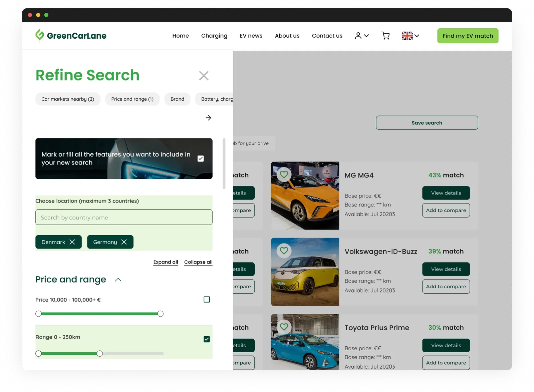
Task: View details for Volkswagen-iD-Buzz
Action: (x=446, y=269)
